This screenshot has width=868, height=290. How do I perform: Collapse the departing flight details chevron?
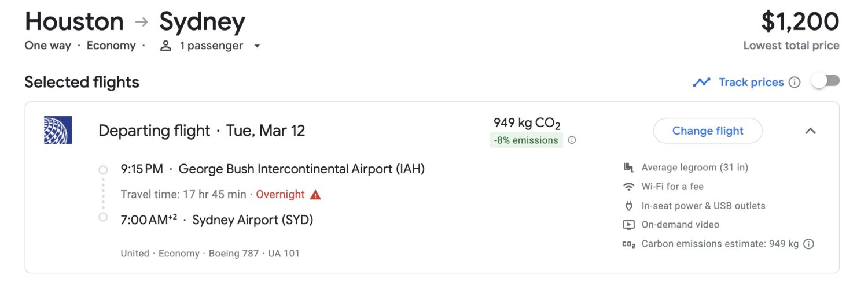(x=811, y=131)
